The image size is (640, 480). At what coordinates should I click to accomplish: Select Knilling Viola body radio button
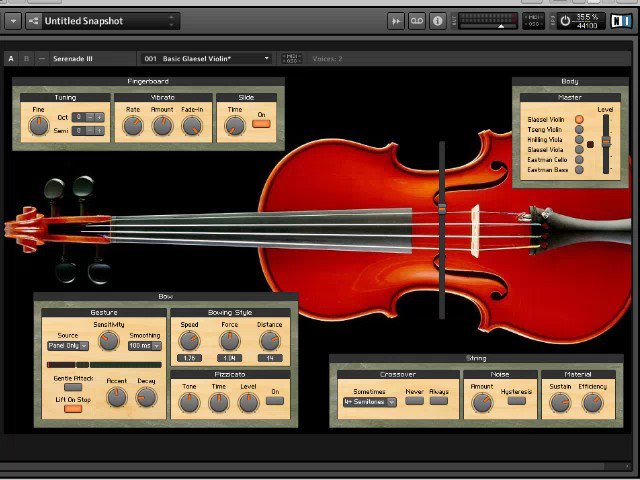579,140
